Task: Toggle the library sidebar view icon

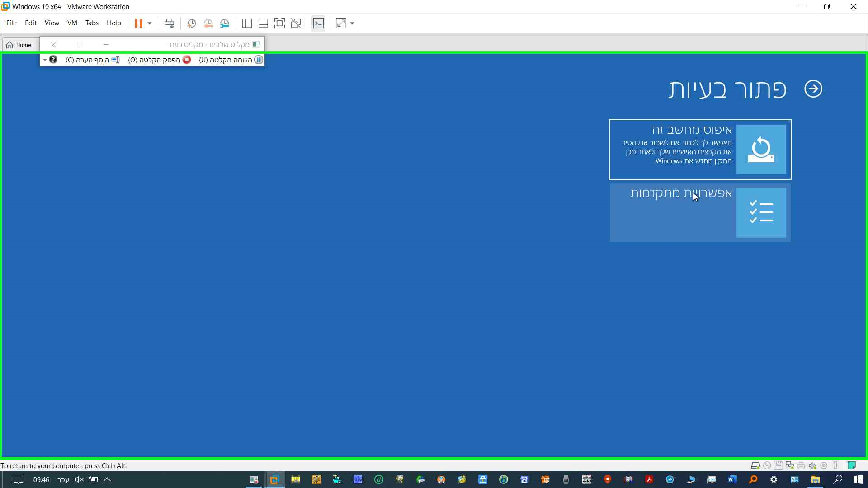Action: point(247,23)
